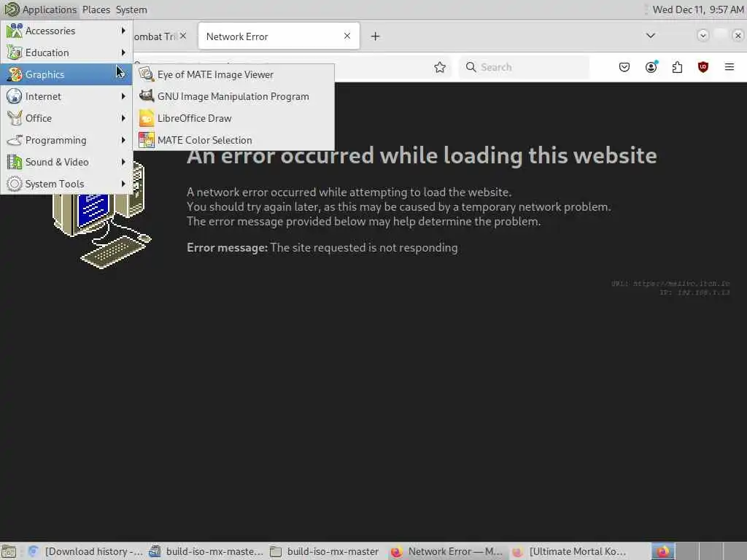This screenshot has width=747, height=560.
Task: Expand the Internet submenu
Action: pyautogui.click(x=66, y=97)
